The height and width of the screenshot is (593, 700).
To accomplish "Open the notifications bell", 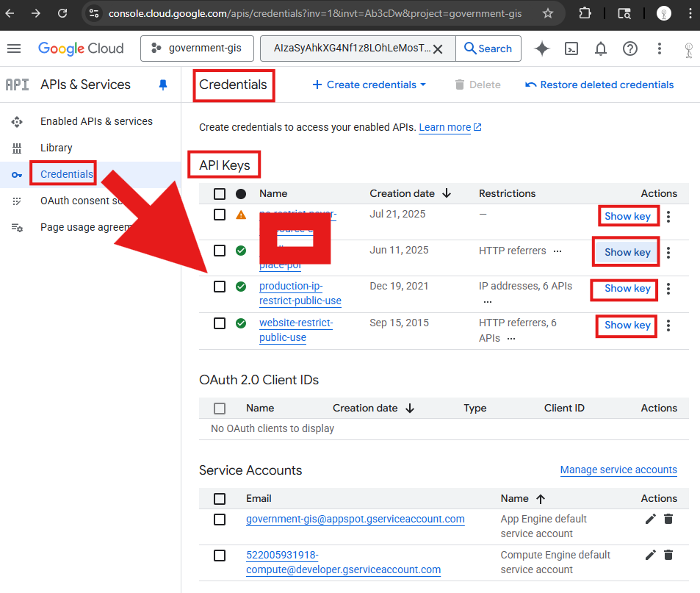I will pos(601,48).
